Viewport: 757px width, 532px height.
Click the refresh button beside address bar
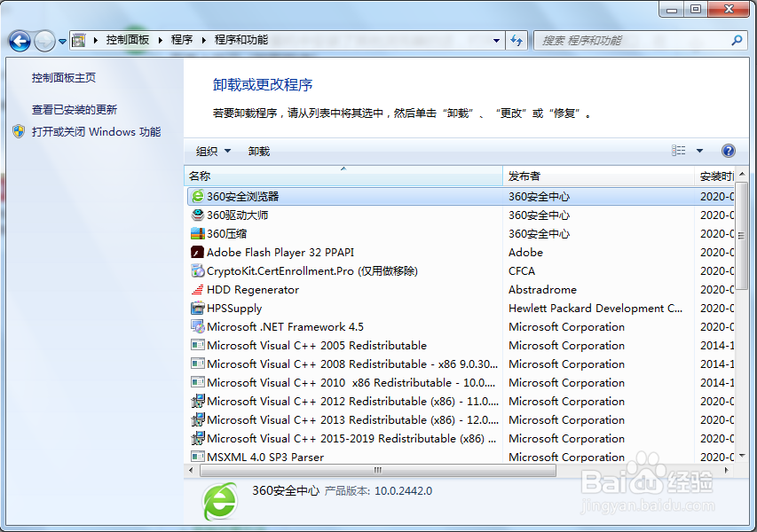coord(516,41)
